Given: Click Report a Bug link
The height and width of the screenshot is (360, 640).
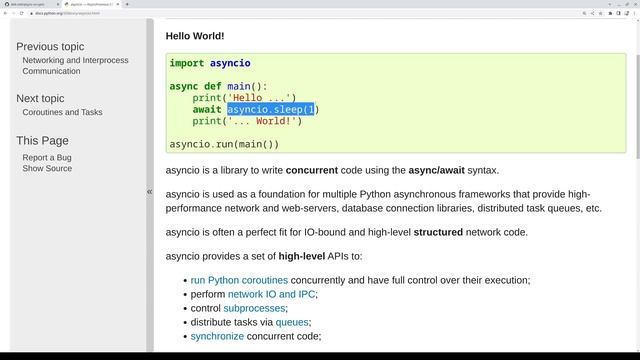Looking at the screenshot, I should (47, 157).
